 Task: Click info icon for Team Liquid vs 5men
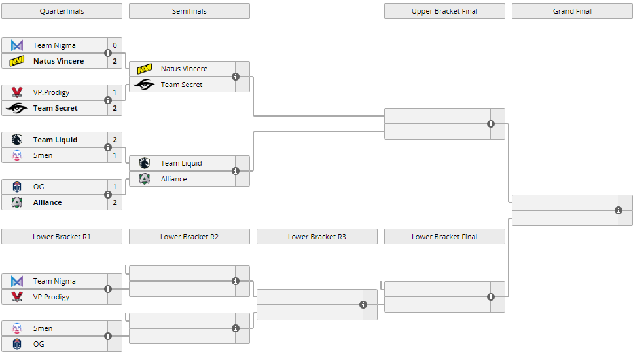point(108,147)
